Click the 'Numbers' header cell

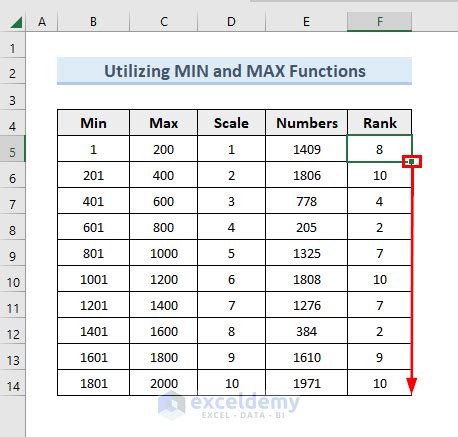click(x=306, y=123)
